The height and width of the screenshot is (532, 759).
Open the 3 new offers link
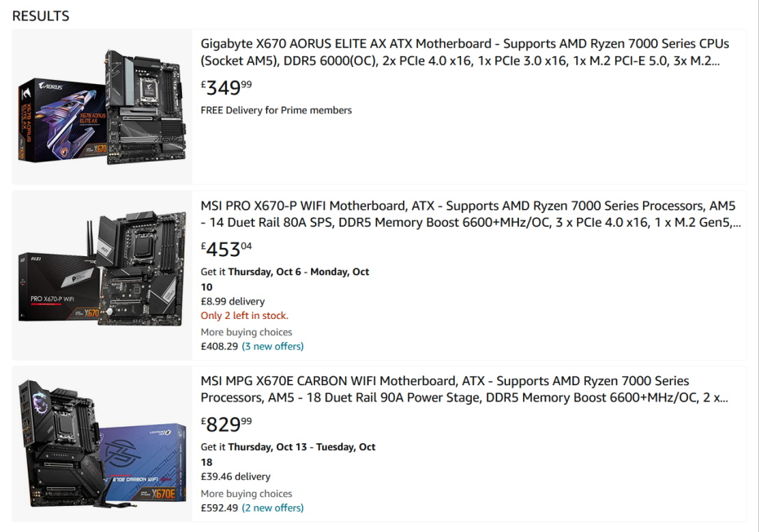coord(273,346)
